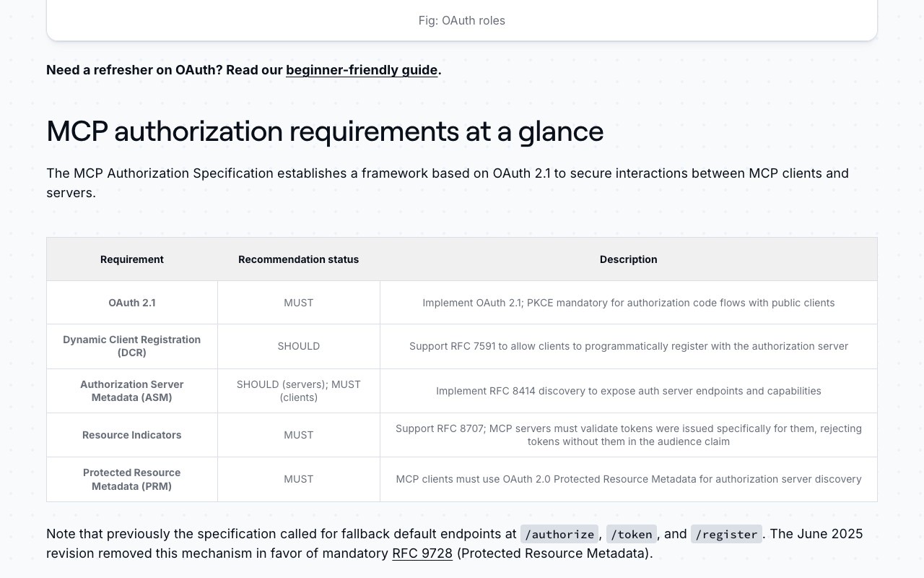Screen dimensions: 924x578
Task: Click the /register code snippet
Action: coord(726,534)
